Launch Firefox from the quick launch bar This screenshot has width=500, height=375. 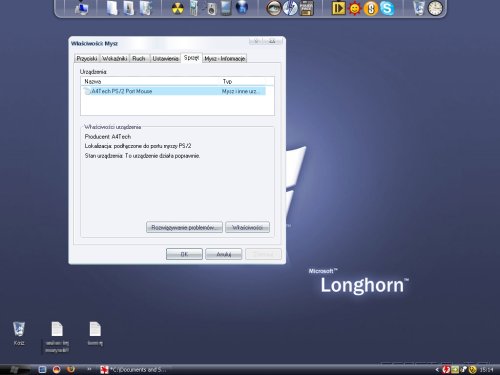[x=71, y=369]
